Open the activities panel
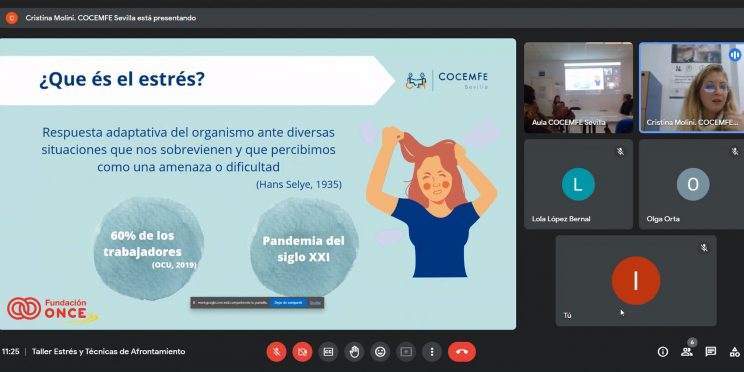Image resolution: width=744 pixels, height=372 pixels. (x=735, y=352)
